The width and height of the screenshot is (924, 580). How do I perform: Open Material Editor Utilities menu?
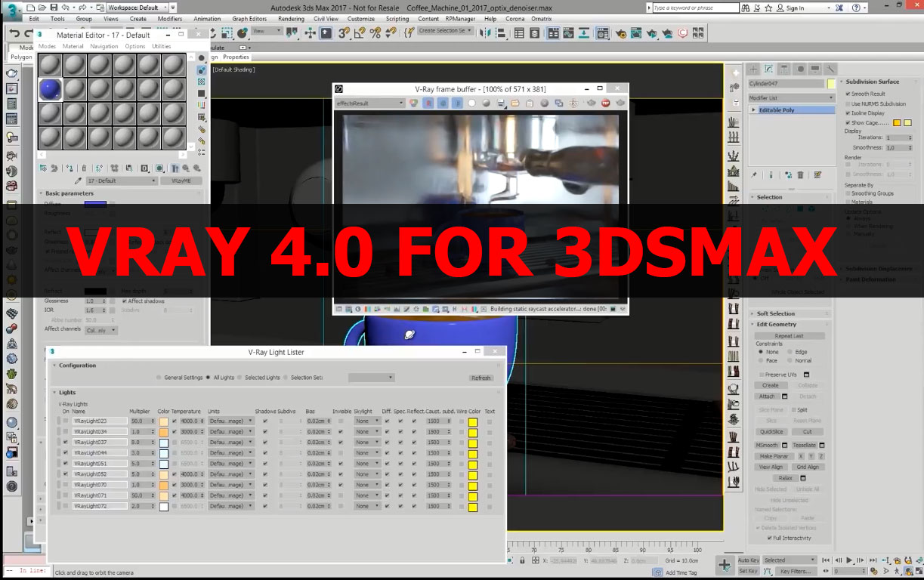(162, 46)
